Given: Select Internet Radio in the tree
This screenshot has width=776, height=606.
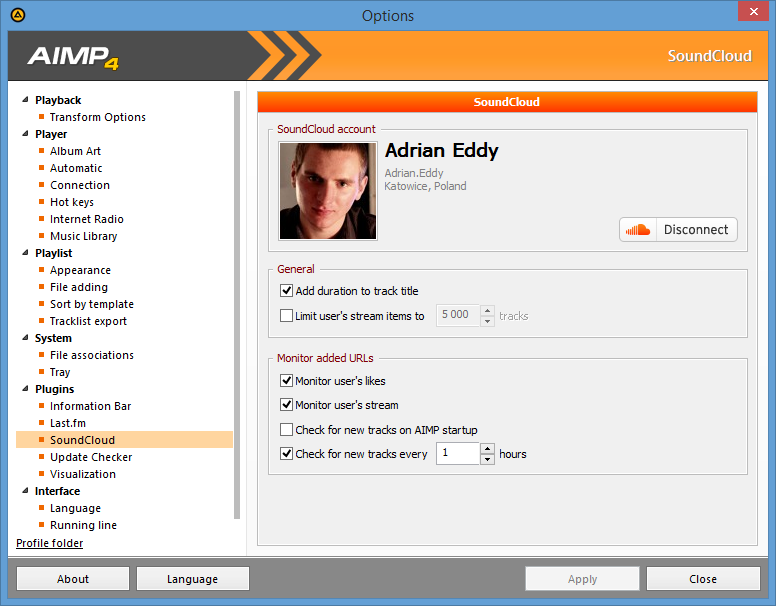Looking at the screenshot, I should [x=87, y=219].
